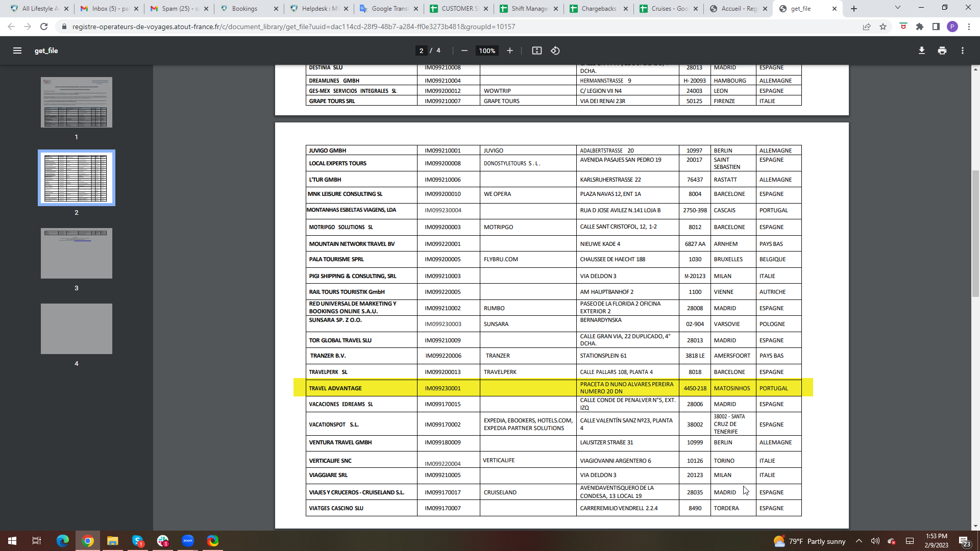This screenshot has height=551, width=980.
Task: Toggle the PDF sidebar menu icon
Action: click(x=17, y=51)
